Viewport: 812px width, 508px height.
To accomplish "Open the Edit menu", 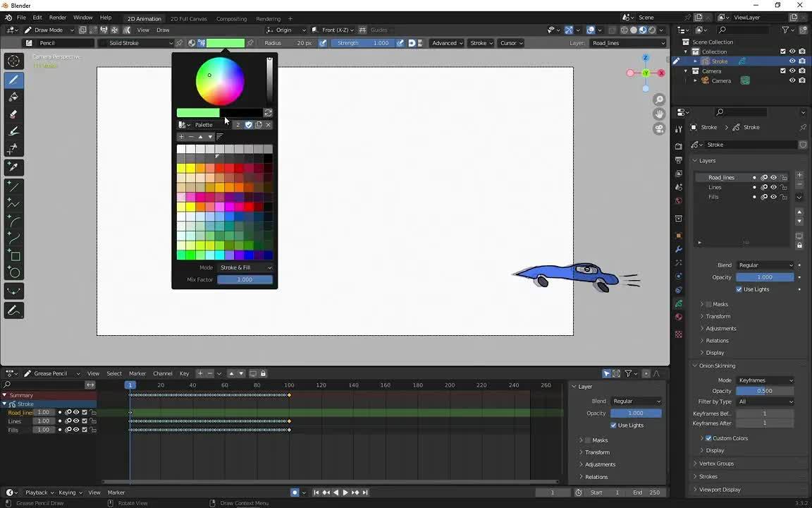I will click(37, 18).
